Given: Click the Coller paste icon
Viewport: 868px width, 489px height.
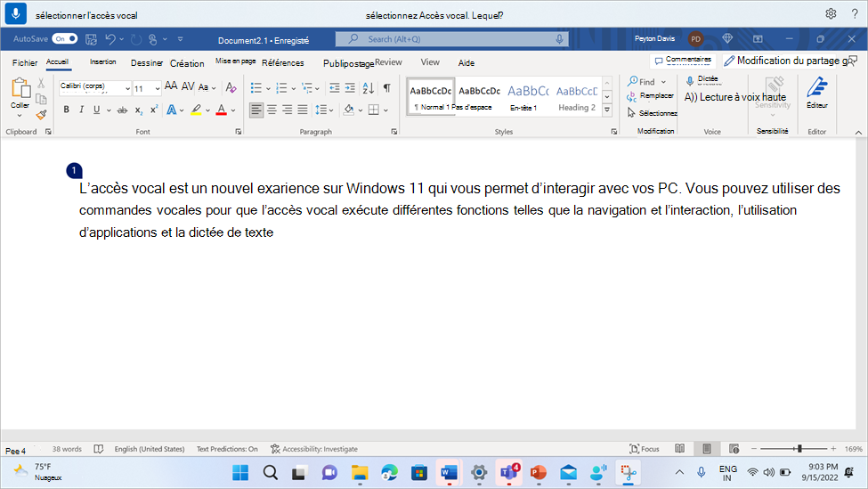Looking at the screenshot, I should 20,88.
